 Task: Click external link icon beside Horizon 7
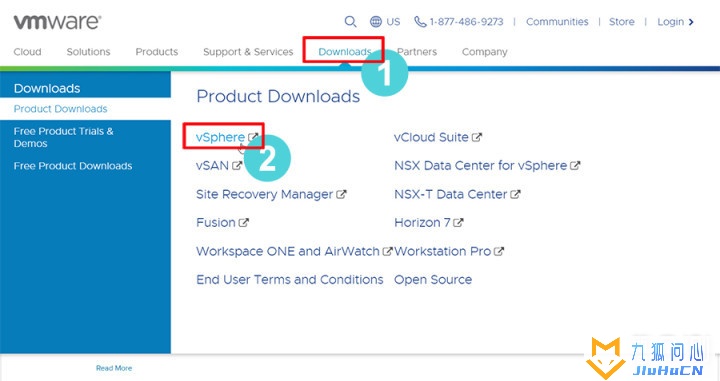tap(458, 223)
